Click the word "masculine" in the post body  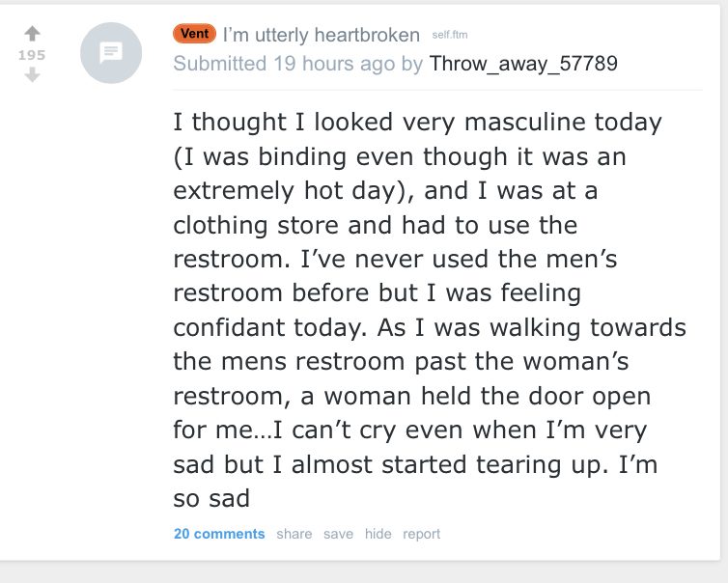[524, 122]
